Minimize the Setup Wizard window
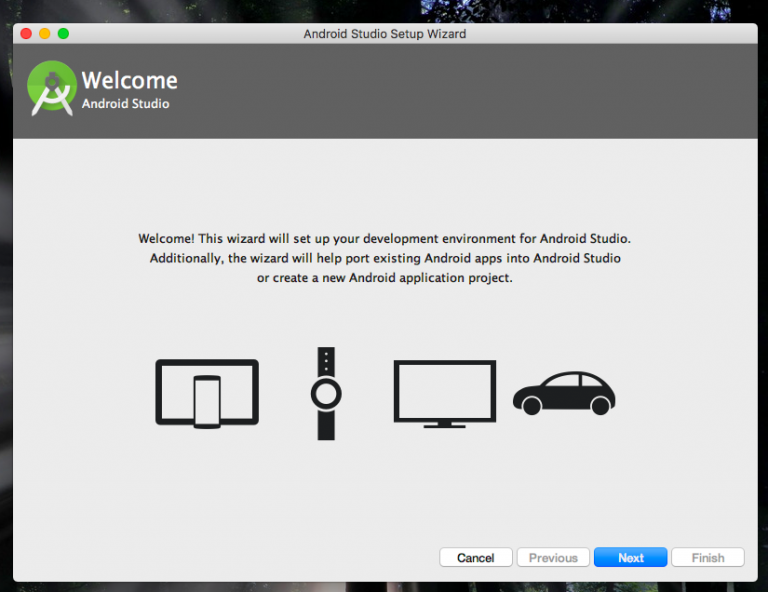Screen dimensions: 768x592 point(45,33)
